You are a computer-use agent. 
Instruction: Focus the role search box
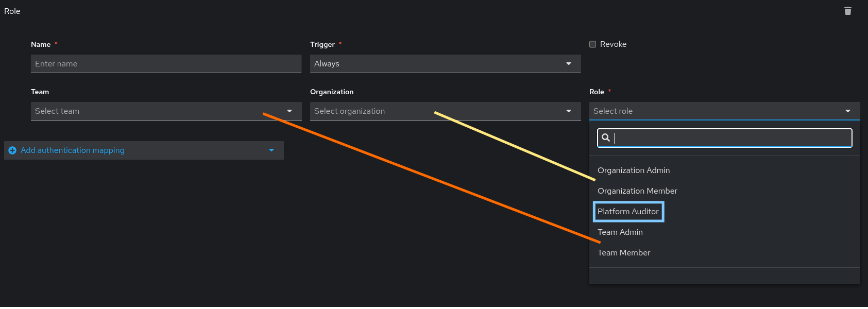(x=731, y=138)
